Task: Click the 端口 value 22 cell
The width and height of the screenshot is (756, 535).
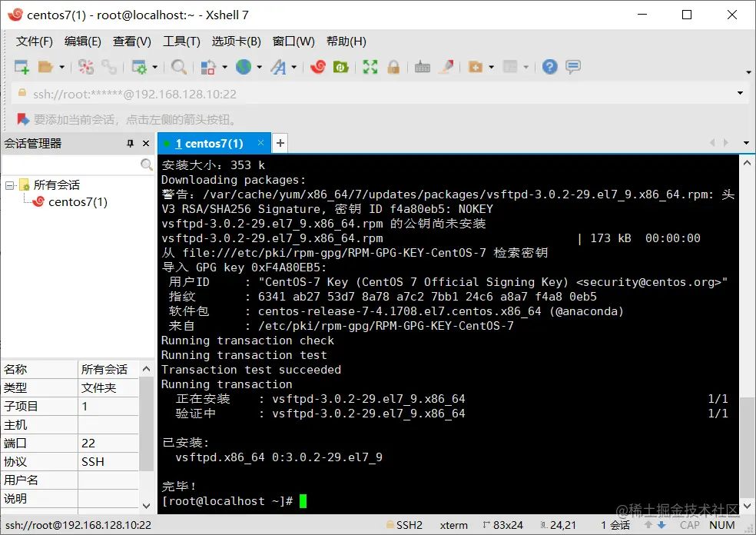Action: tap(108, 444)
